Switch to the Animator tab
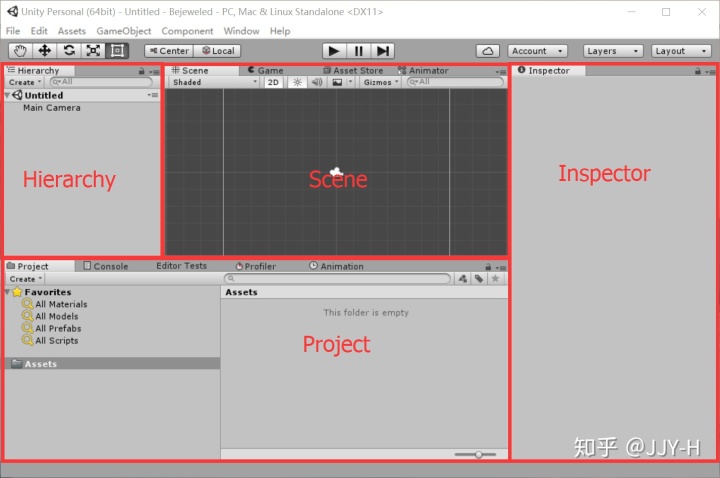 (x=423, y=70)
